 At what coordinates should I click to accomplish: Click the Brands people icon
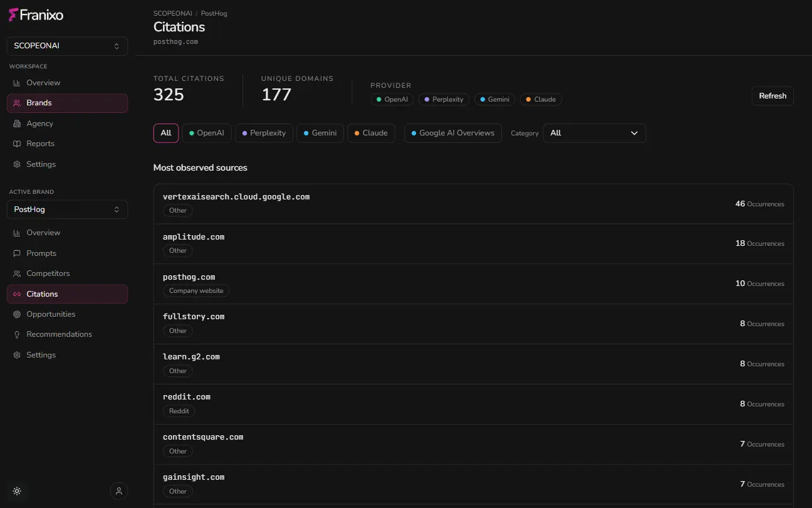17,103
